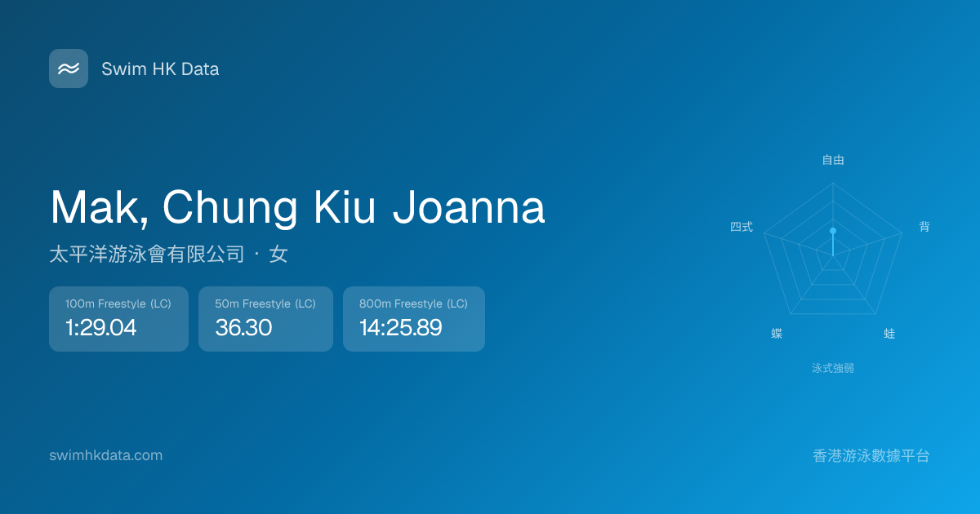Click the 36.30 time value
This screenshot has height=514, width=980.
point(243,328)
